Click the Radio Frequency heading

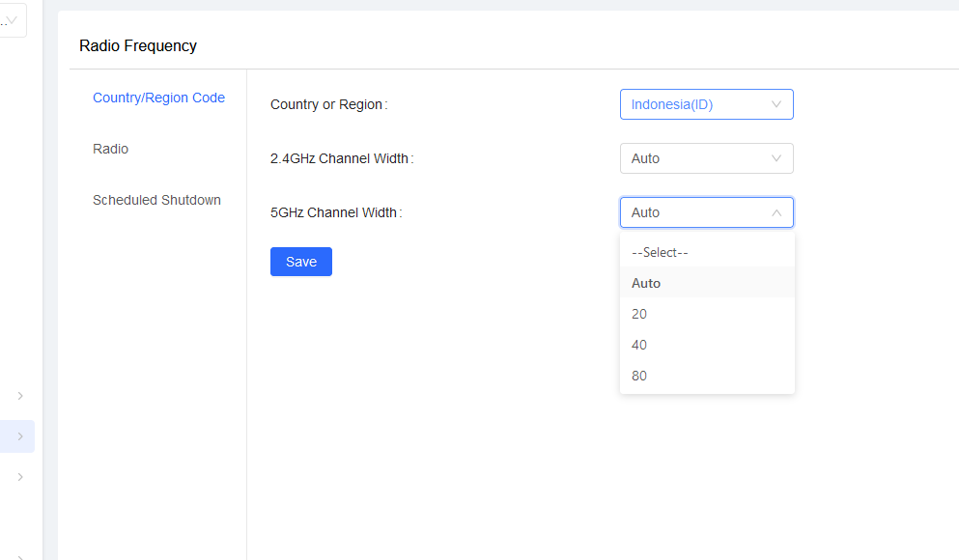[x=137, y=45]
